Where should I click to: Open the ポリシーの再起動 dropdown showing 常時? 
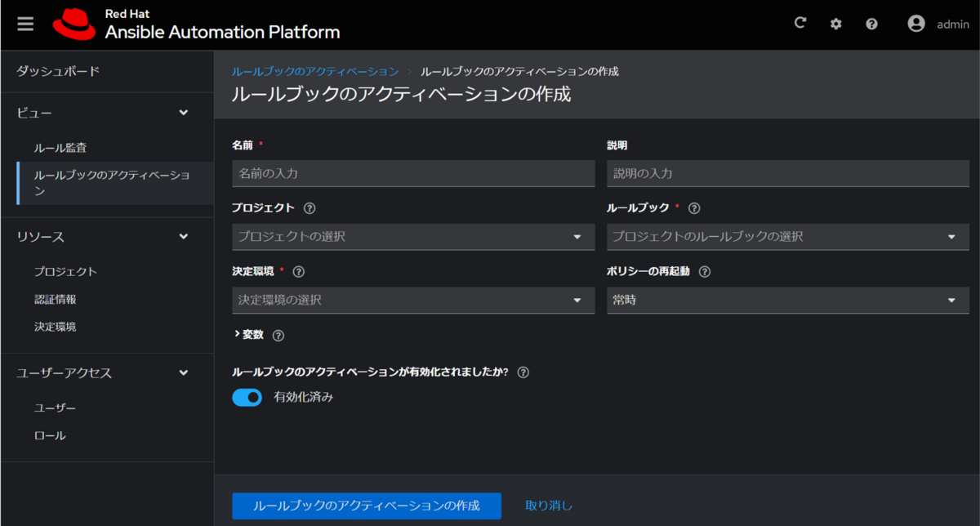pyautogui.click(x=787, y=301)
